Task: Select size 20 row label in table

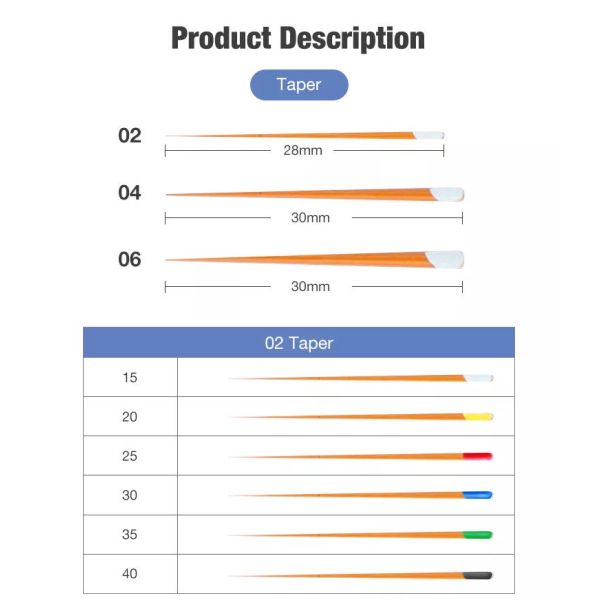Action: (x=130, y=417)
